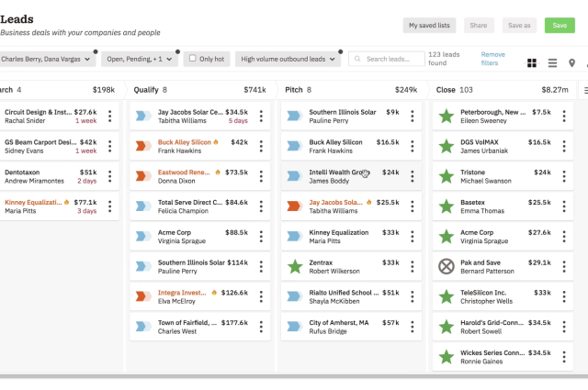Open Buck Alley Silicon $16.5k lead
Viewport: 588px width, 390px height.
click(351, 146)
